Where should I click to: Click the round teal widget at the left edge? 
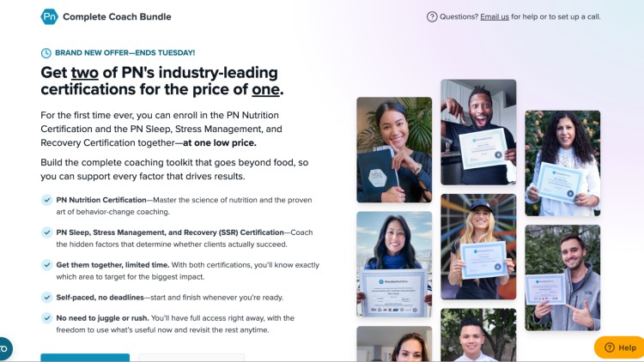(x=5, y=349)
